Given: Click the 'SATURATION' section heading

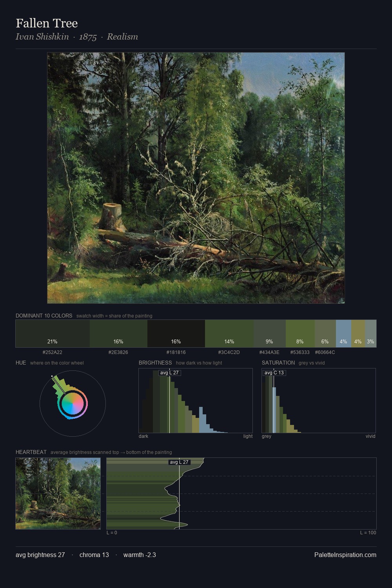Looking at the screenshot, I should 278,363.
